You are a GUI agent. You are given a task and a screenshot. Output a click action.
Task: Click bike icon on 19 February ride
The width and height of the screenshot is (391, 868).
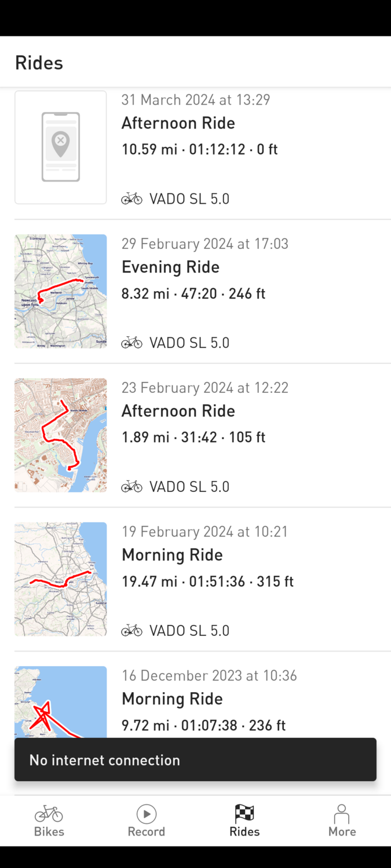132,631
